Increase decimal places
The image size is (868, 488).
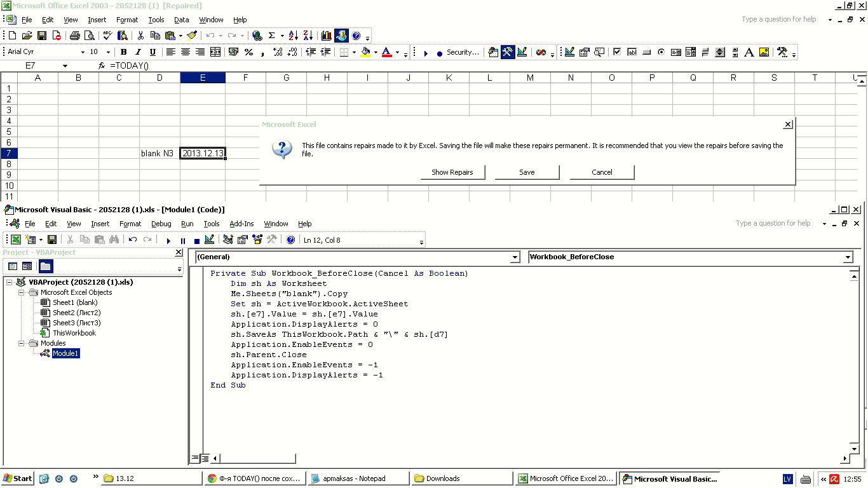click(x=278, y=52)
